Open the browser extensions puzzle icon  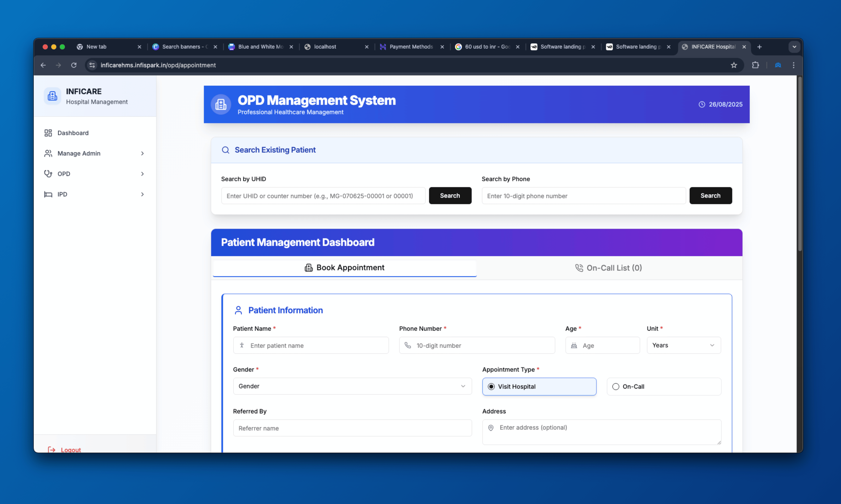(x=755, y=65)
